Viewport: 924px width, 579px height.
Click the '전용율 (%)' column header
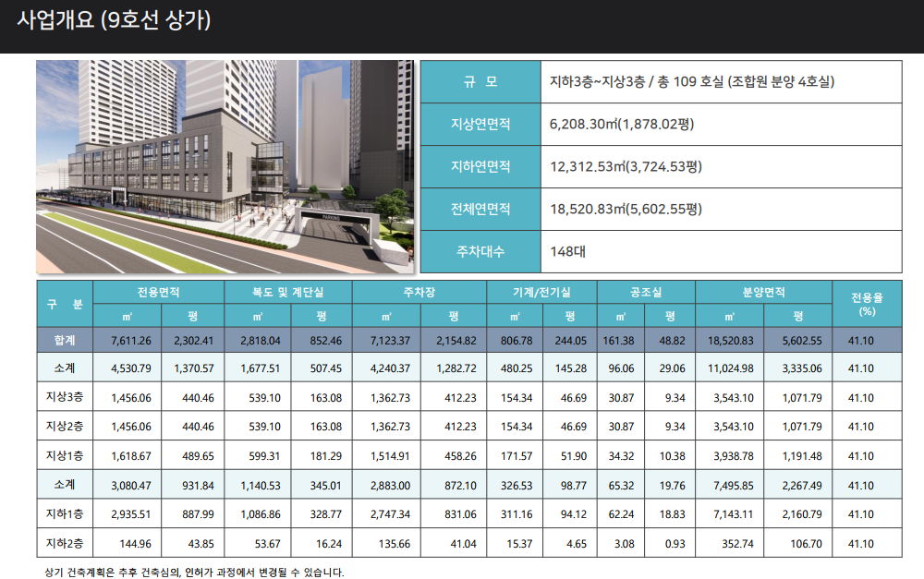(867, 304)
